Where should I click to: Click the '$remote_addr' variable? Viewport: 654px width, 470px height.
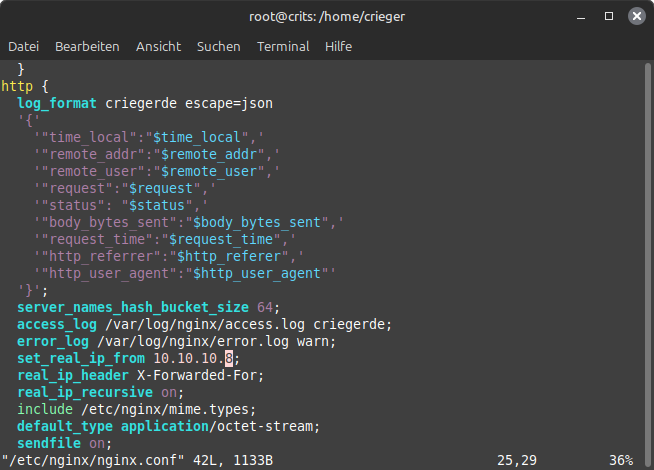[x=209, y=154]
